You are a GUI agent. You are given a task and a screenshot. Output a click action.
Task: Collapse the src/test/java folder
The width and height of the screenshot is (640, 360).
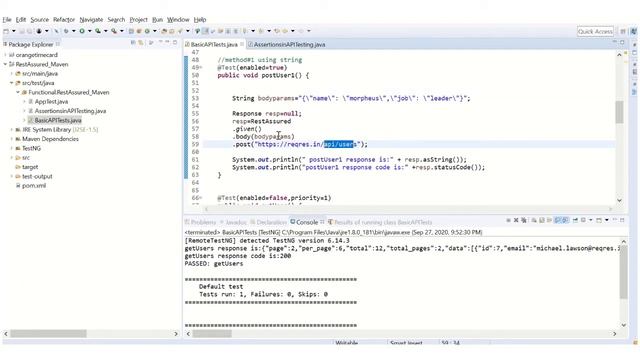click(11, 83)
